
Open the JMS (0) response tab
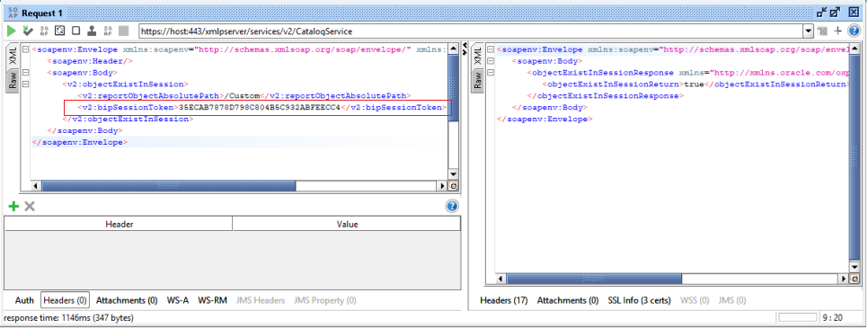[731, 300]
